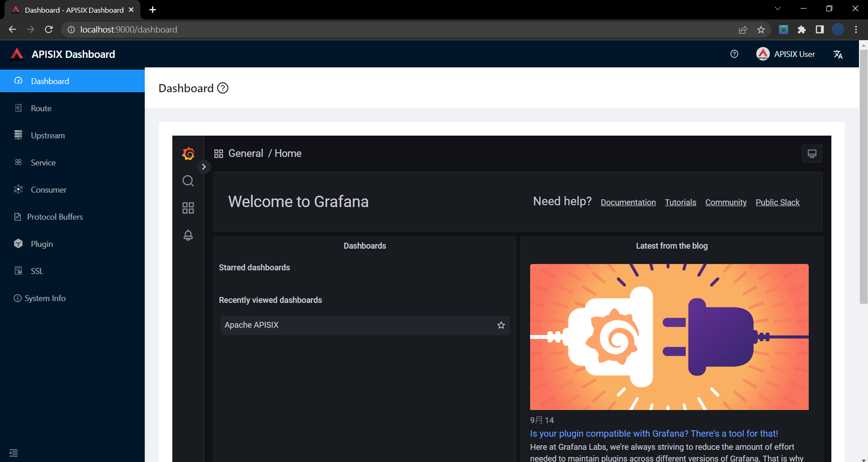This screenshot has height=462, width=868.
Task: Close the APISIX Dashboard browser tab
Action: (x=131, y=9)
